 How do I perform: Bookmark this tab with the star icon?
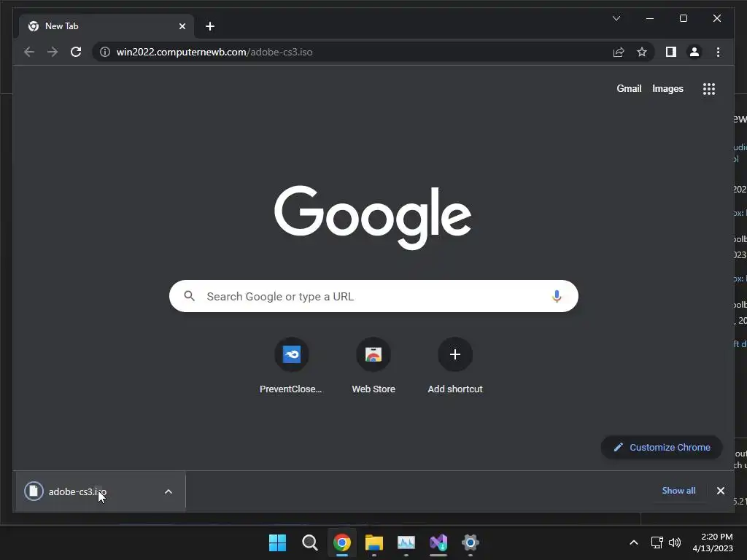[642, 52]
